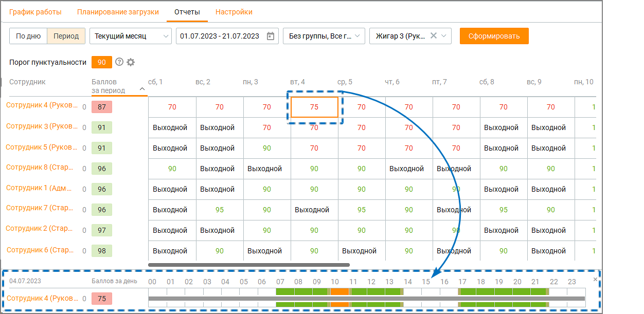Open Сотрудник 4 link in the day detail panel

(42, 298)
